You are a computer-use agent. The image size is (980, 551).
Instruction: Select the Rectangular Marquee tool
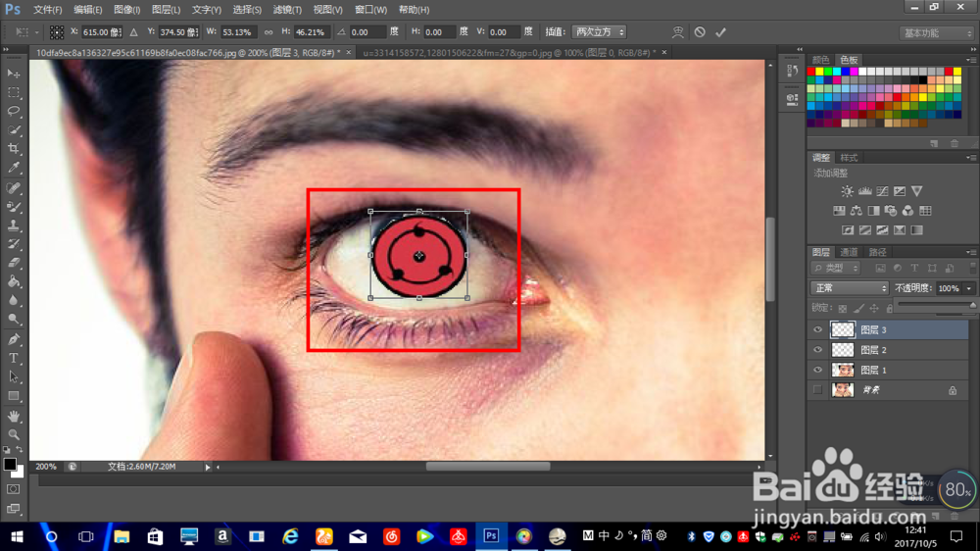tap(14, 92)
